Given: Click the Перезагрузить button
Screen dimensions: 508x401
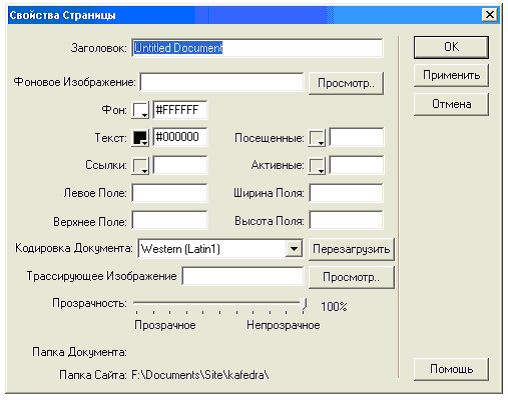Looking at the screenshot, I should (x=351, y=249).
